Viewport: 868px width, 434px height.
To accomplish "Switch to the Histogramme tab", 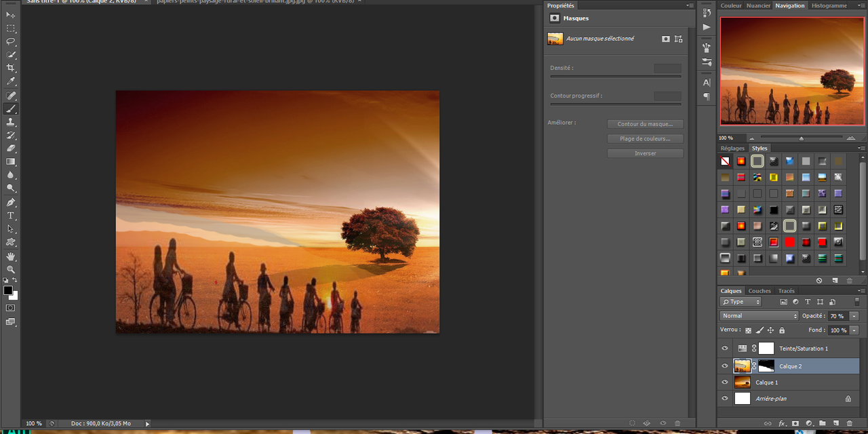I will click(x=829, y=5).
